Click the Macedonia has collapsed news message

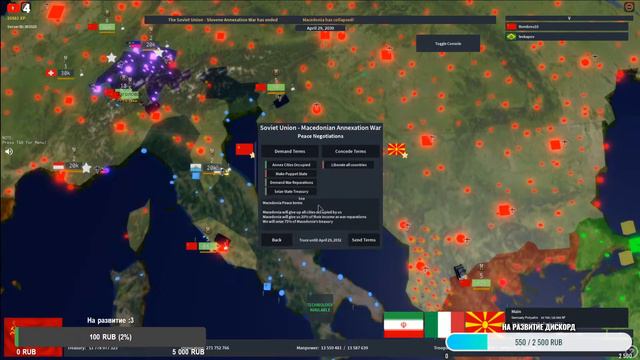coord(328,20)
